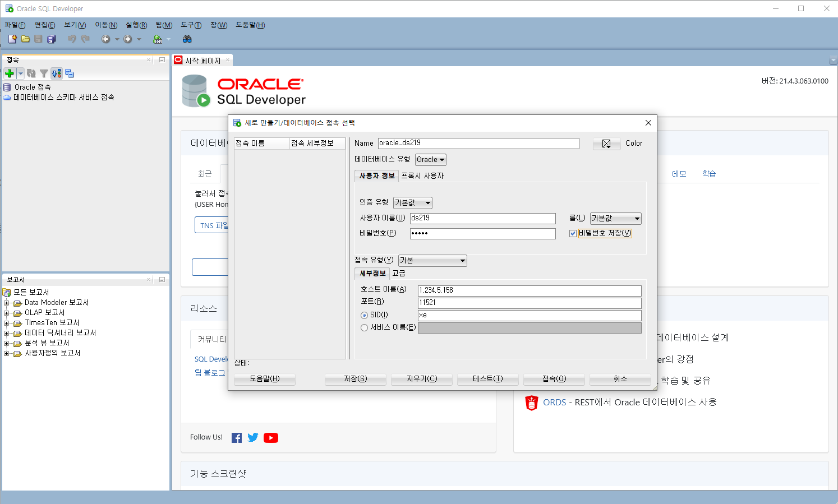Click the Color picker button beside Name
838x504 pixels.
tap(607, 144)
